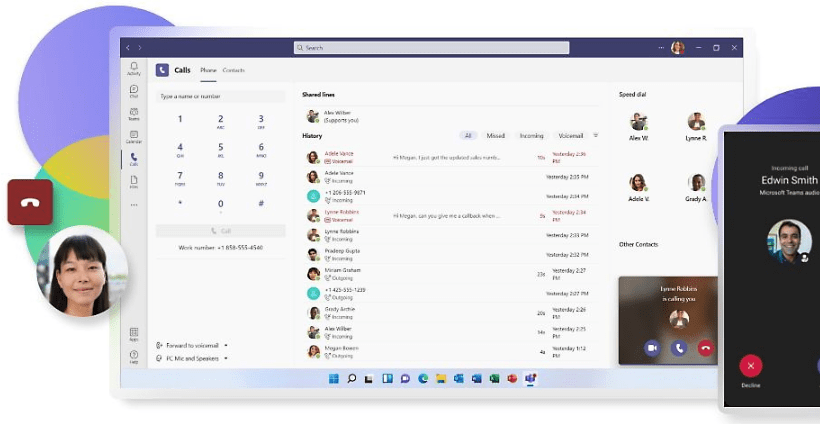This screenshot has height=424, width=820.
Task: Open the Apps store in the sidebar
Action: pyautogui.click(x=134, y=335)
